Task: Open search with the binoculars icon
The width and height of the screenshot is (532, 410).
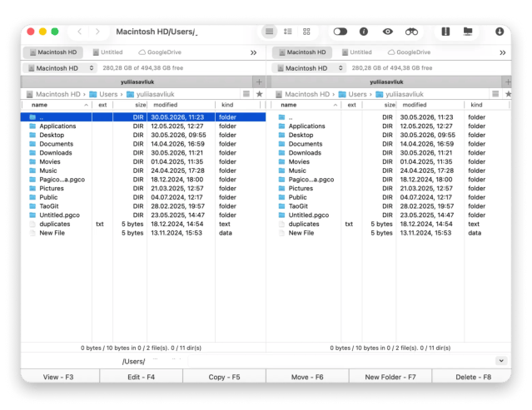Action: (411, 32)
